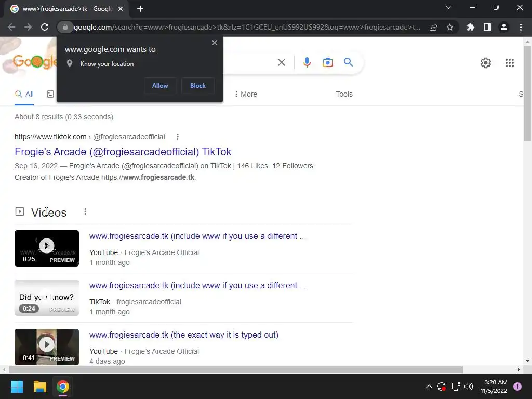
Task: Open the Chrome profile avatar icon
Action: 504,27
